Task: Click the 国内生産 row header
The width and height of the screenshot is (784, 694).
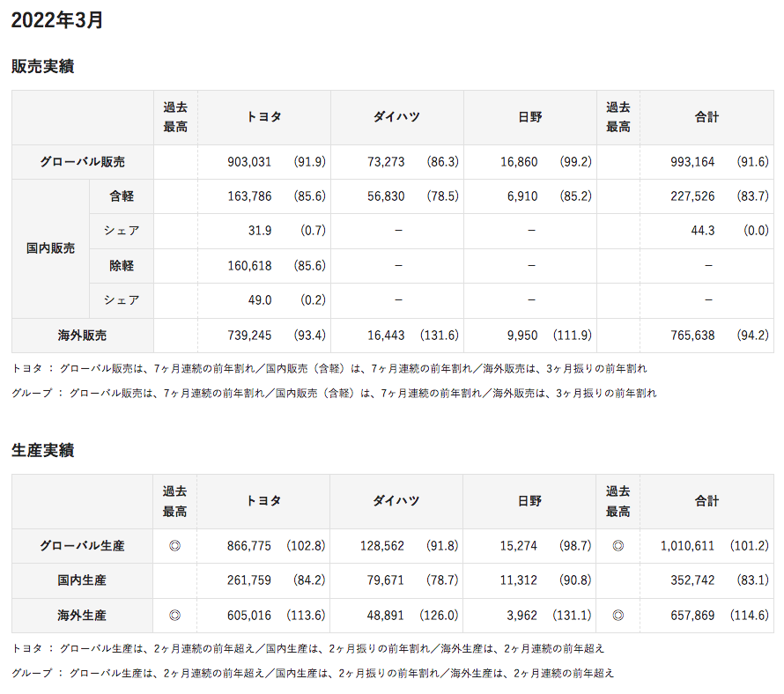Action: point(82,580)
